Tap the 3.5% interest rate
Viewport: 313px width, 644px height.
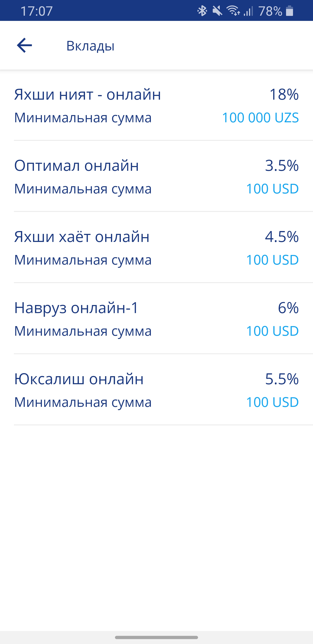[x=281, y=166]
